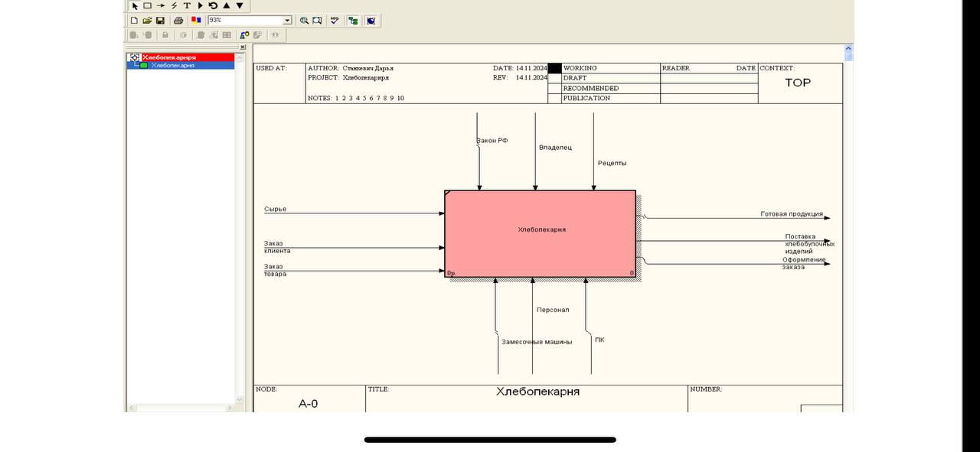980x452 pixels.
Task: Select the arrow drawing tool
Action: pos(161,5)
